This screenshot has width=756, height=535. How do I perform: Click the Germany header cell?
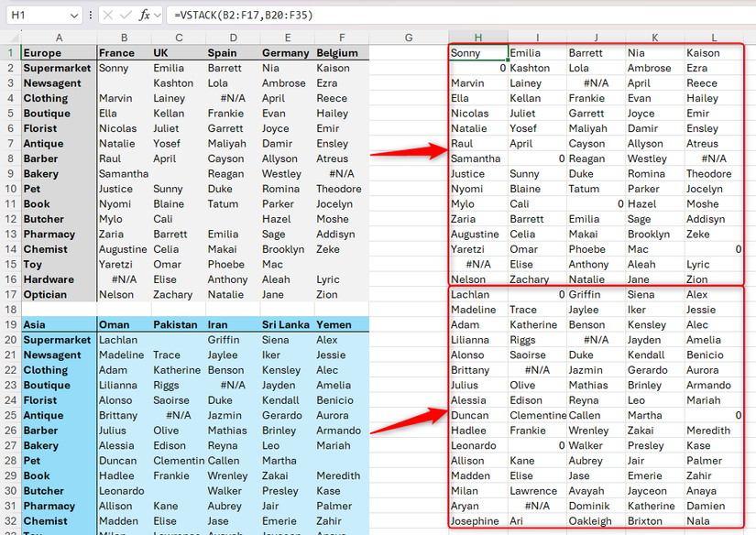[x=288, y=53]
